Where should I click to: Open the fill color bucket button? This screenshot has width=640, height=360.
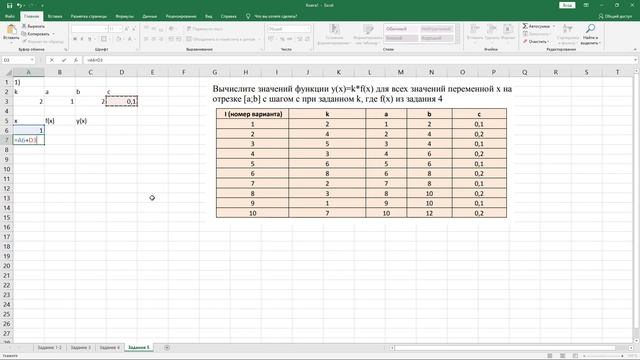(x=118, y=39)
